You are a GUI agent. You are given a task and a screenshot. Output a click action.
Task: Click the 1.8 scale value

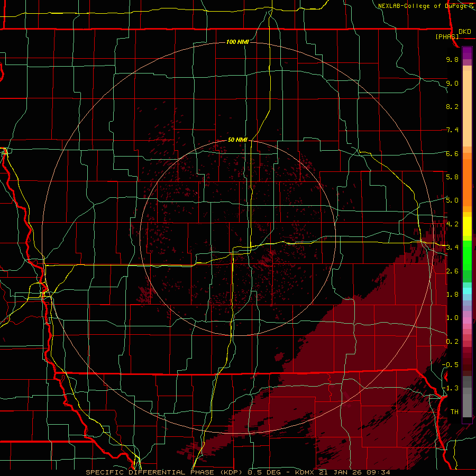452,294
